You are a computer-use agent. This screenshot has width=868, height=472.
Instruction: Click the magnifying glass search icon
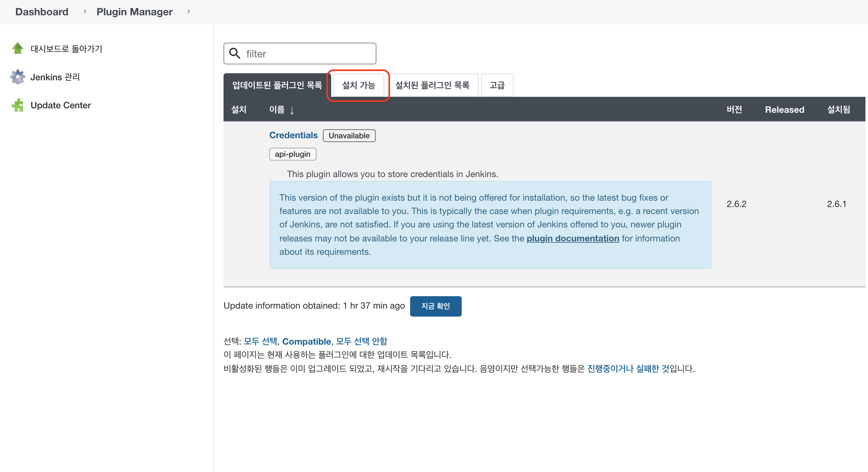pyautogui.click(x=235, y=54)
